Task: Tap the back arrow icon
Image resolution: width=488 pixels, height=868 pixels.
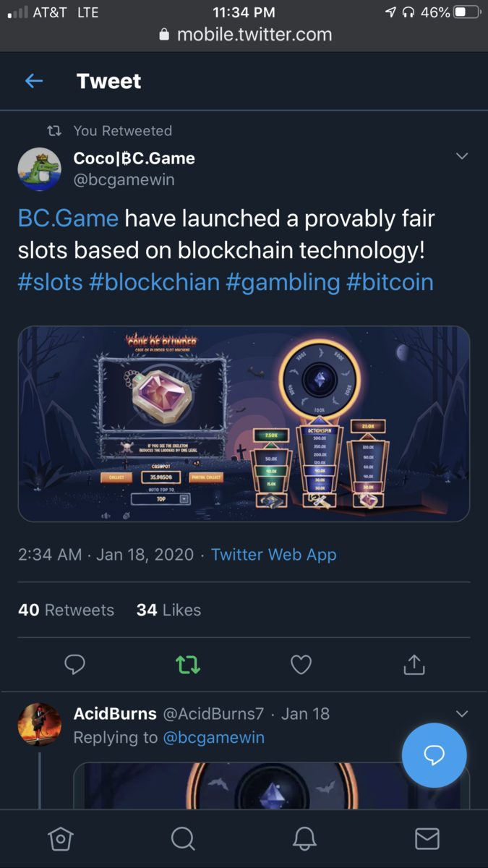Action: click(34, 81)
